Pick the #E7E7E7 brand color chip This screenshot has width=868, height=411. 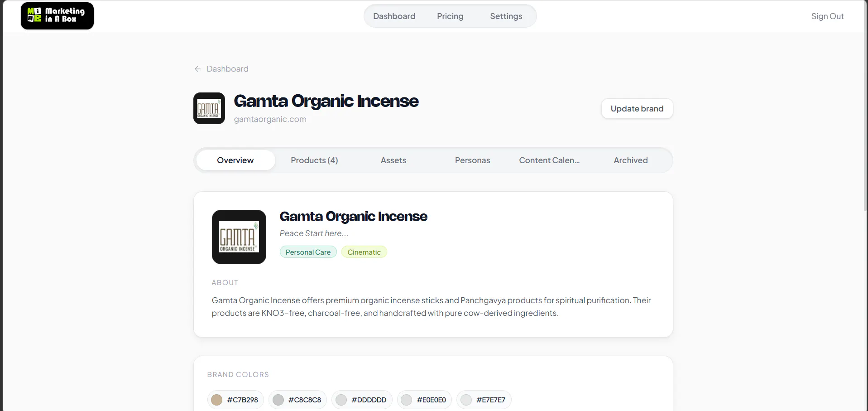pos(484,400)
